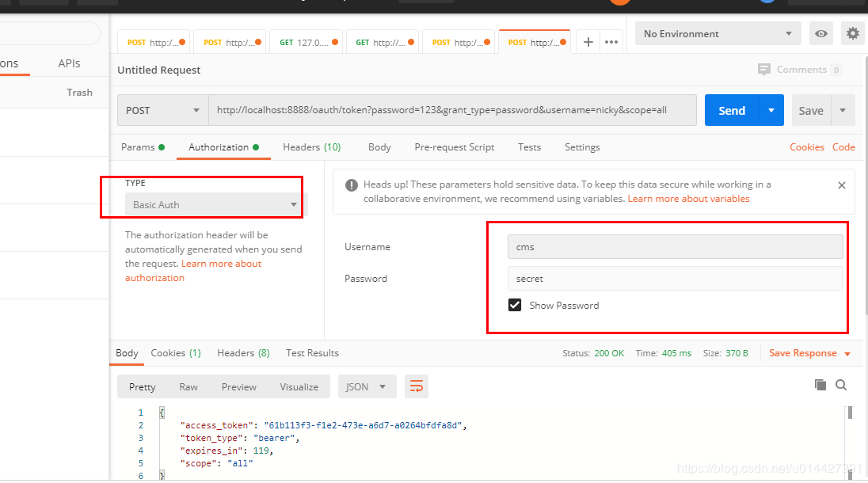Dismiss the Heads up warning banner
The height and width of the screenshot is (483, 868).
(841, 185)
